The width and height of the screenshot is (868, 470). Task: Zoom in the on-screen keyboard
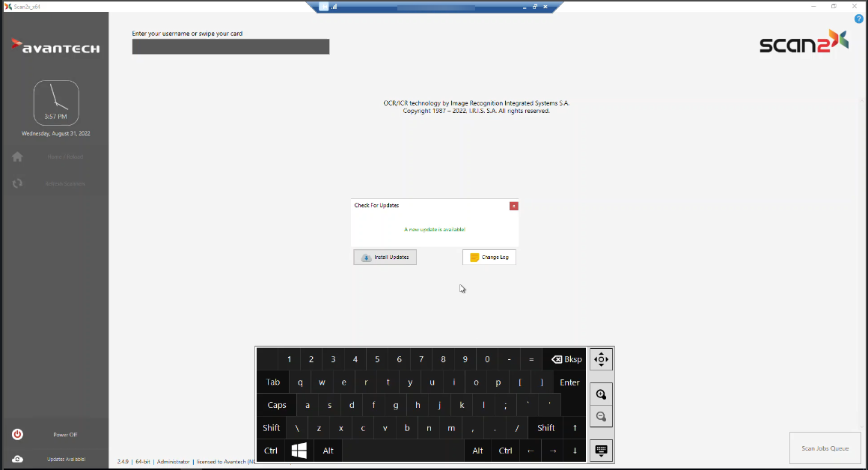[x=601, y=394]
